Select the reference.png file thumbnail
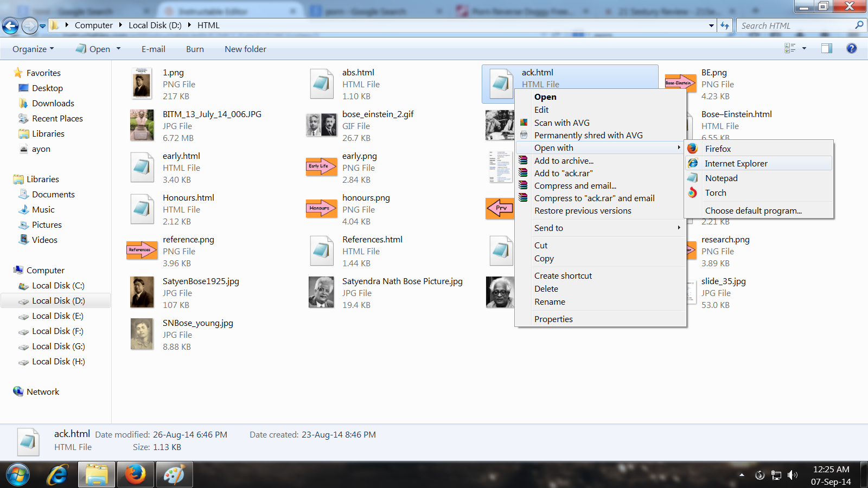Screen dimensions: 868x488 pyautogui.click(x=142, y=251)
